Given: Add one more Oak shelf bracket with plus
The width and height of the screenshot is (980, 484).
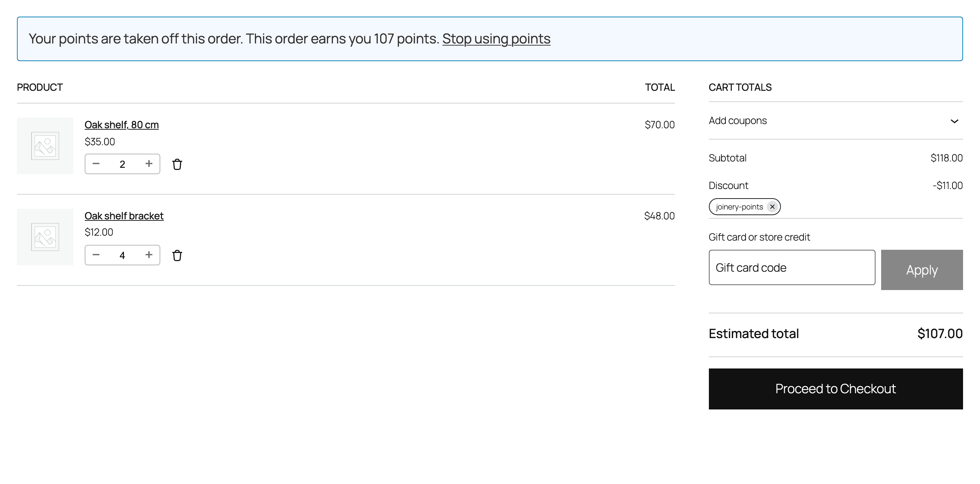Looking at the screenshot, I should click(149, 255).
